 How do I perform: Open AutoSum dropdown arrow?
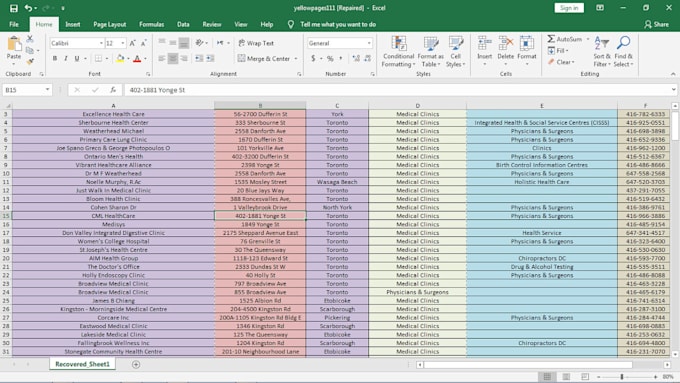point(588,39)
